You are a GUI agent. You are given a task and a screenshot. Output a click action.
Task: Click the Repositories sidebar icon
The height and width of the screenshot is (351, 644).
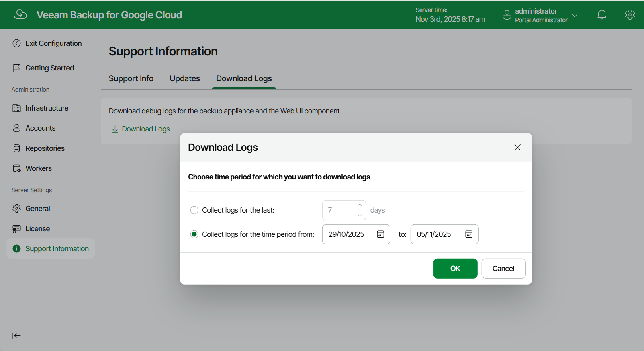[x=16, y=148]
